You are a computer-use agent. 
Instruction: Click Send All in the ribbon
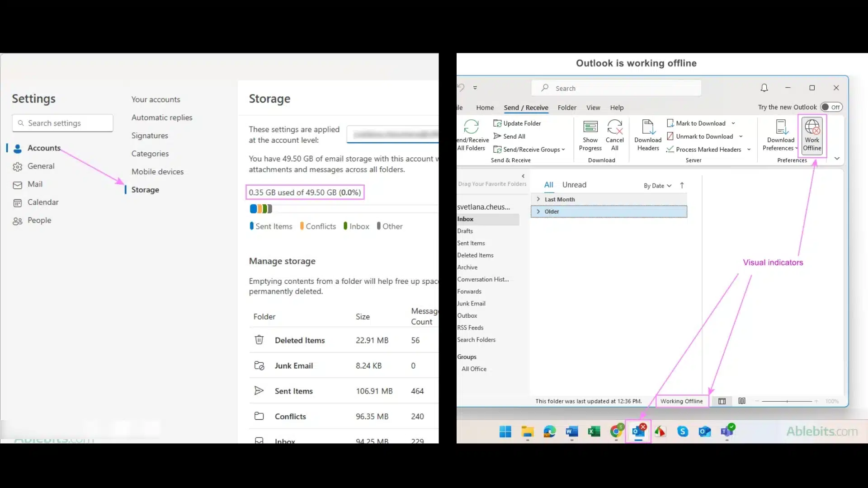[x=509, y=136]
